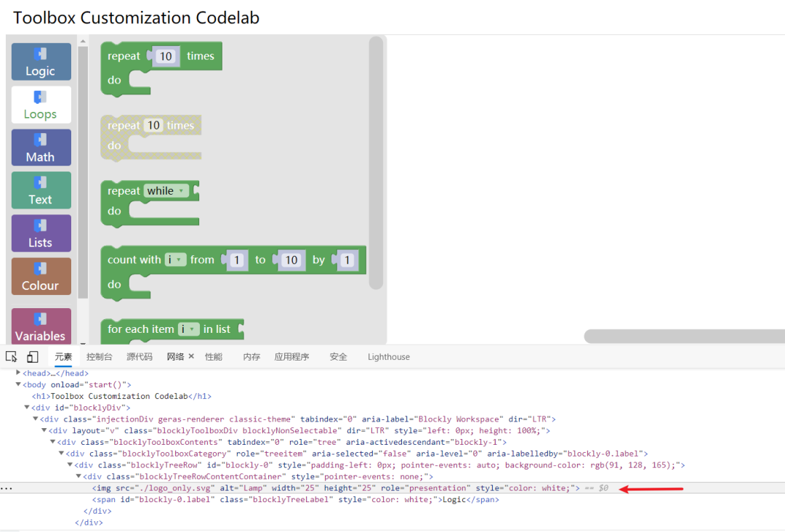Click the Toolbox Customization Codelab page heading
The width and height of the screenshot is (785, 532).
coord(136,17)
